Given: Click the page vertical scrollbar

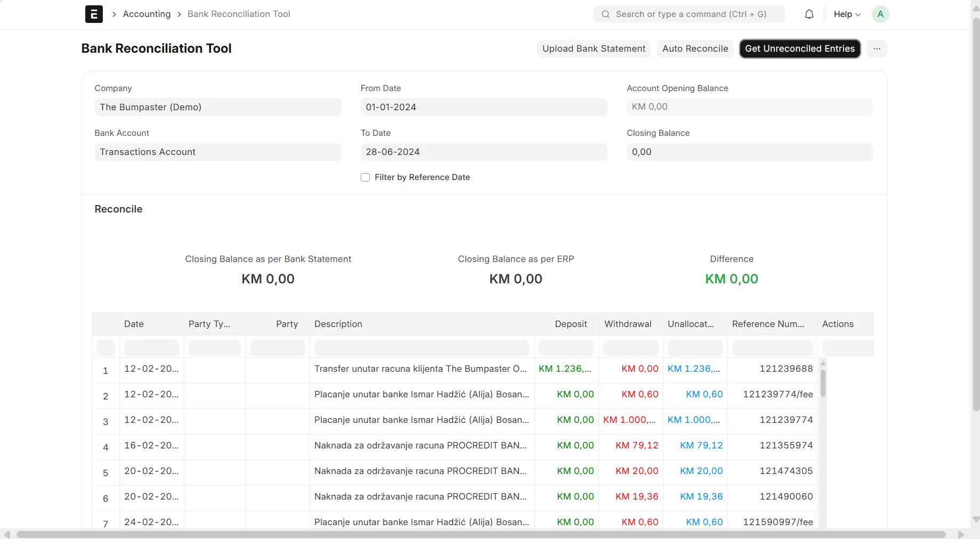Looking at the screenshot, I should point(976,214).
